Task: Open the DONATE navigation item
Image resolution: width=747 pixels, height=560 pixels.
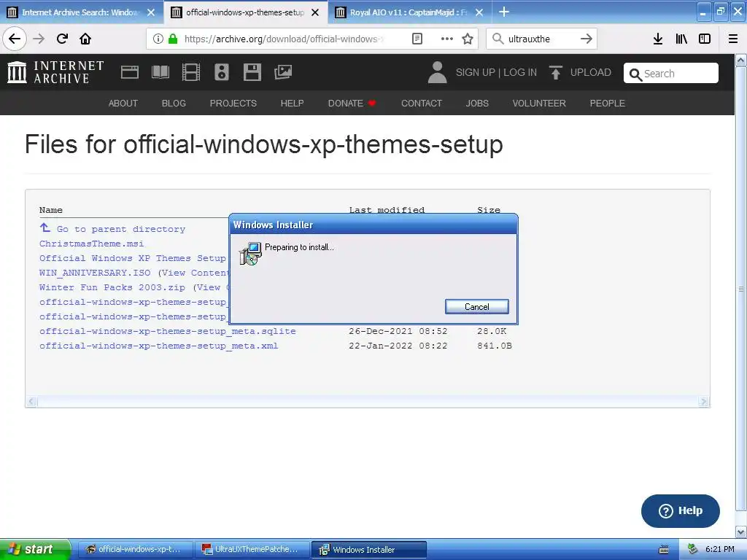Action: tap(352, 104)
